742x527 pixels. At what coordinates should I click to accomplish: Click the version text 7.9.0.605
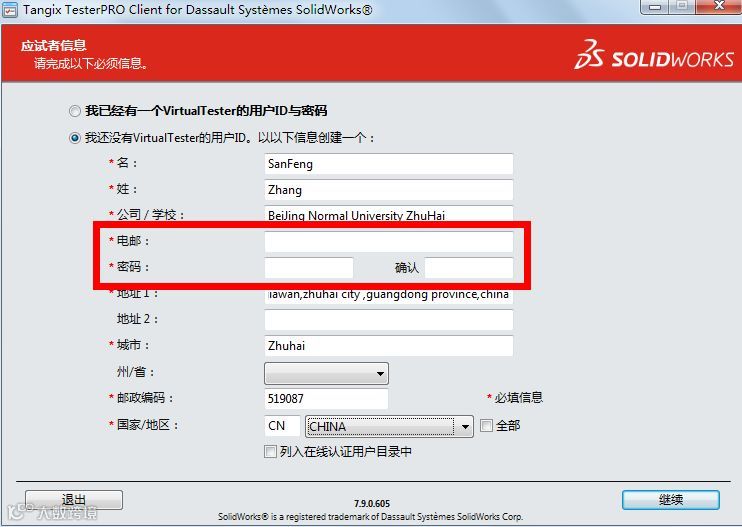372,504
